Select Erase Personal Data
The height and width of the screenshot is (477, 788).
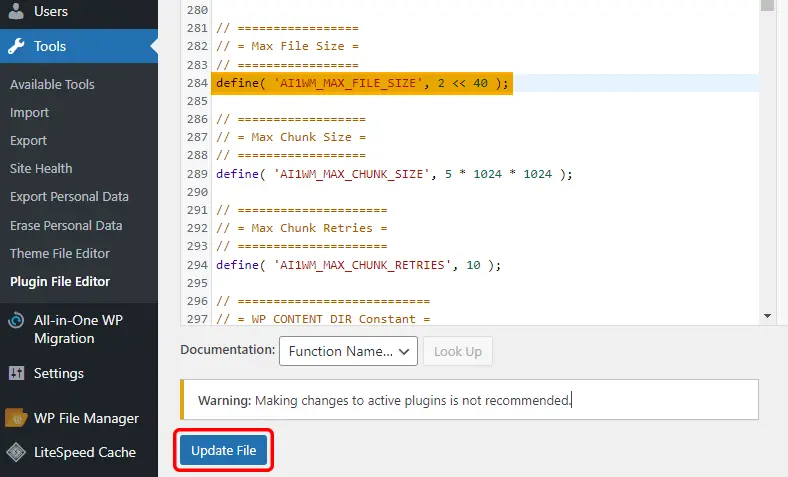click(66, 225)
